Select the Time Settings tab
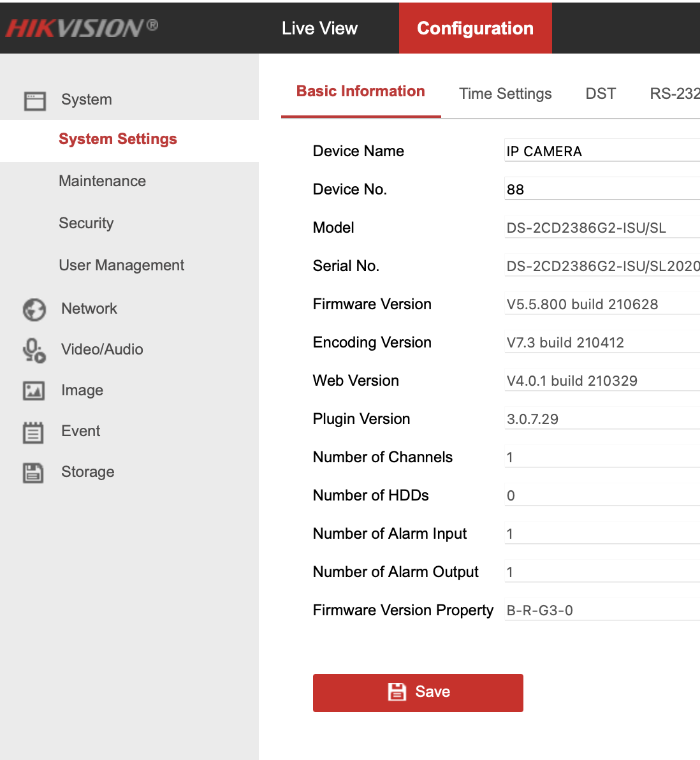Image resolution: width=700 pixels, height=760 pixels. click(x=505, y=94)
